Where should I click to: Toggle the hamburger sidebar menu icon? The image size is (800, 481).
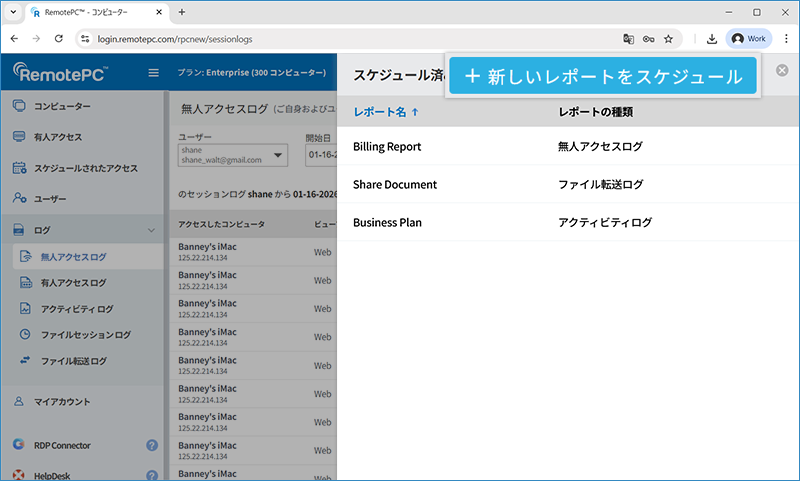tap(153, 73)
